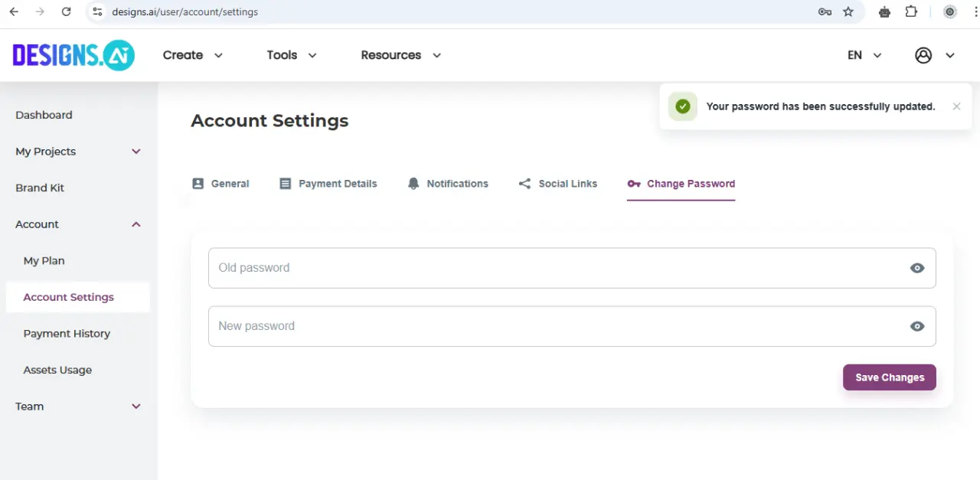Dismiss the password updated notification
Screen dimensions: 980x480
[x=956, y=106]
